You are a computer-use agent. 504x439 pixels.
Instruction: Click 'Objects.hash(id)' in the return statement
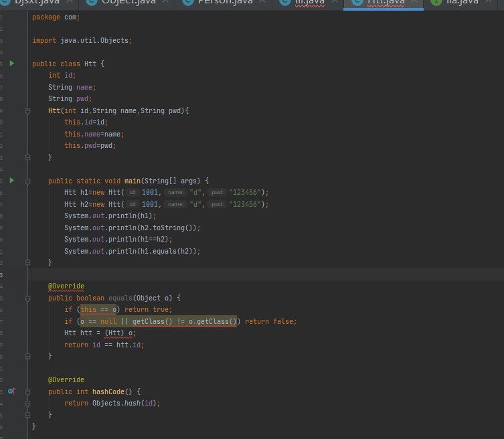point(124,403)
